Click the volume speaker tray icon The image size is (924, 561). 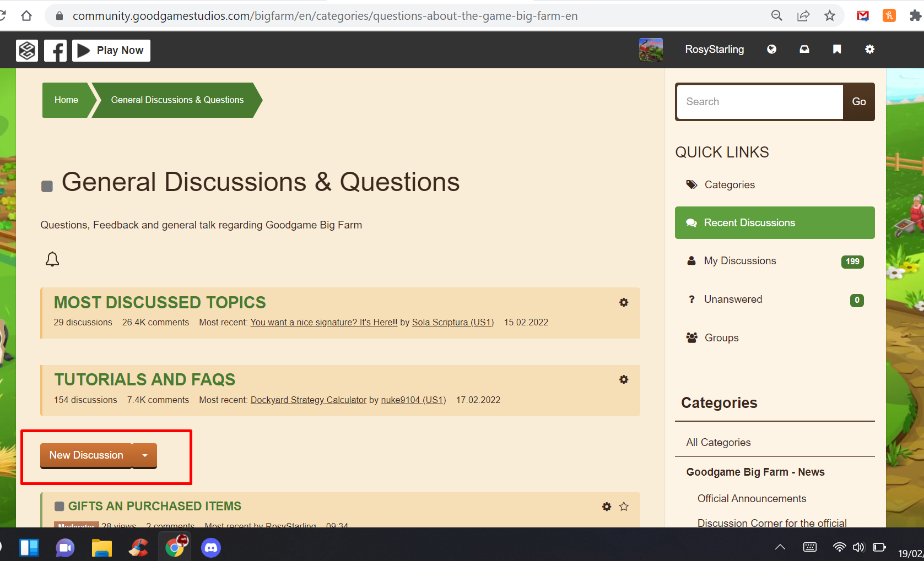point(858,547)
